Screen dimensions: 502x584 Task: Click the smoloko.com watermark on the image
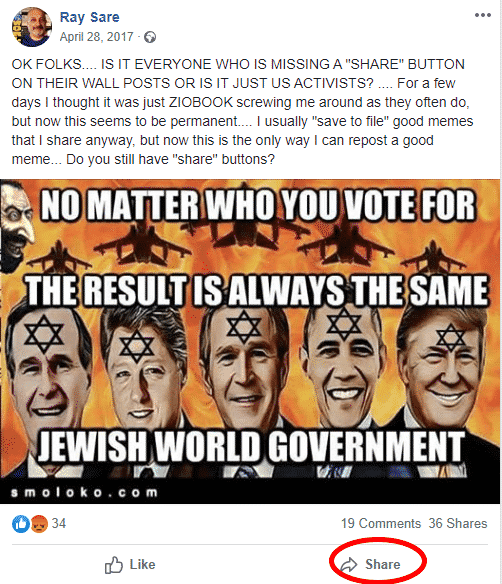click(x=85, y=492)
